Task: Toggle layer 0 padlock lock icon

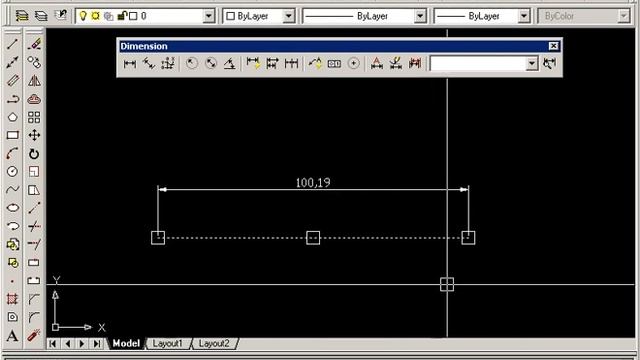Action: (x=122, y=16)
